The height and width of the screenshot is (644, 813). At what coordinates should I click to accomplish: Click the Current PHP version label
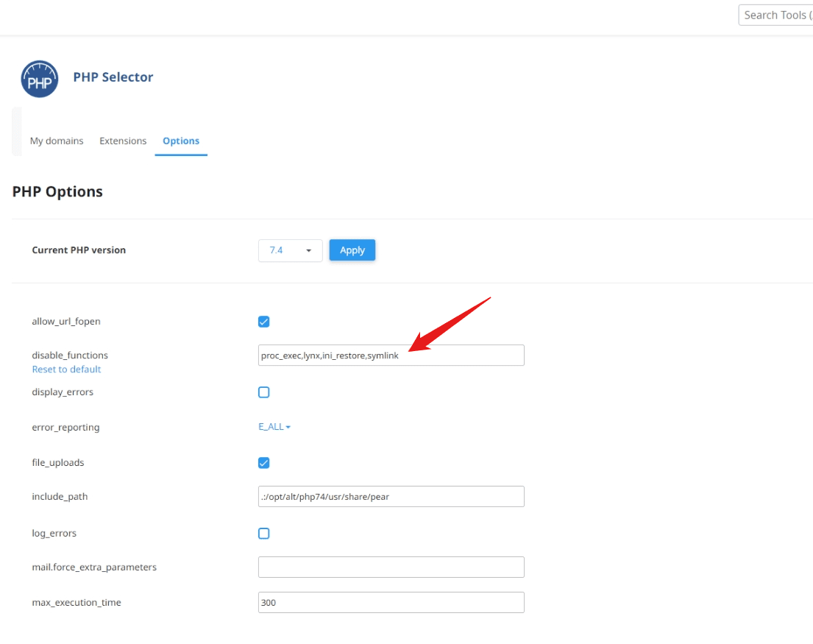pos(79,250)
